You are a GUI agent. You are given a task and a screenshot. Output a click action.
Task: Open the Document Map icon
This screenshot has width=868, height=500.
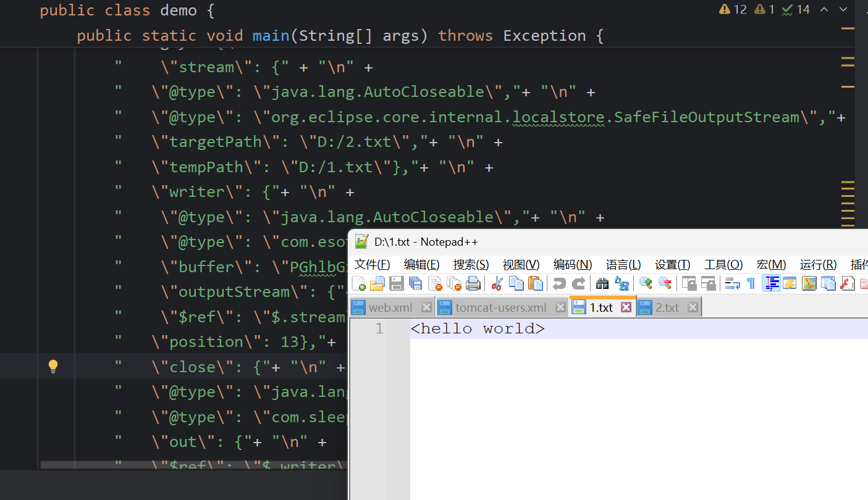point(809,283)
